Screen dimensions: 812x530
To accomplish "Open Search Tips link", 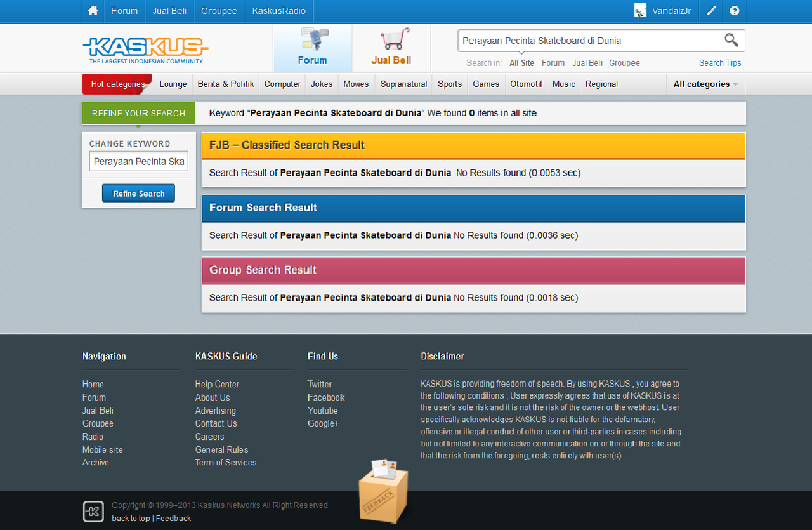I will (x=720, y=63).
